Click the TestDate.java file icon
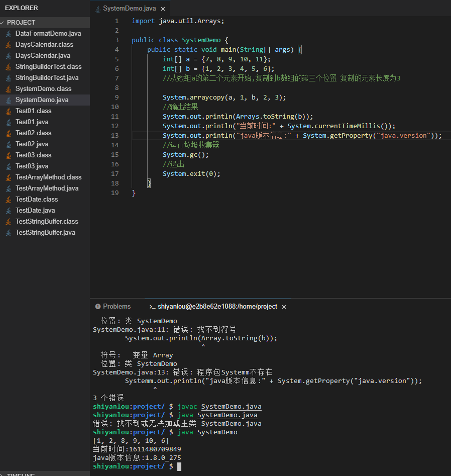This screenshot has width=451, height=476. (x=9, y=211)
